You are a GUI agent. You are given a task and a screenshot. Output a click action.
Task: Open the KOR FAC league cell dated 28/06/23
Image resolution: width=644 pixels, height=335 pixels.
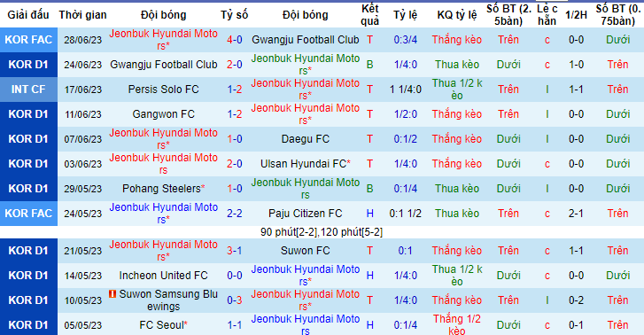coord(28,40)
